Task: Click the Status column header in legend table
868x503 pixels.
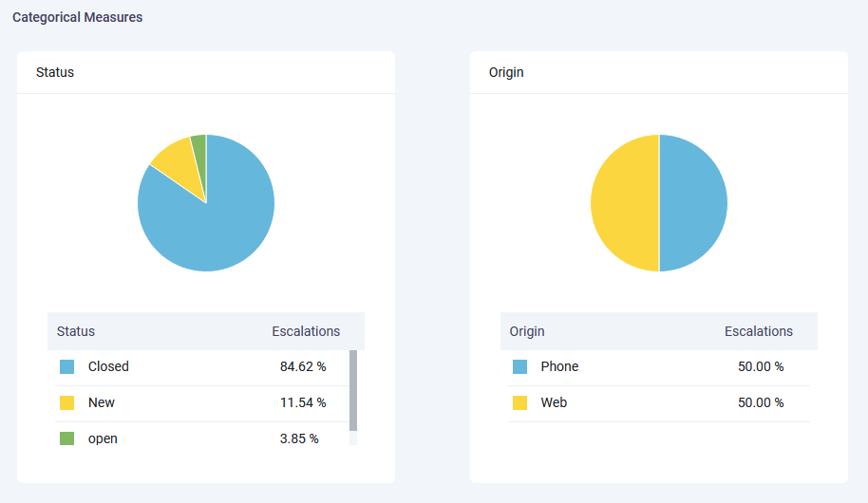Action: click(x=76, y=331)
